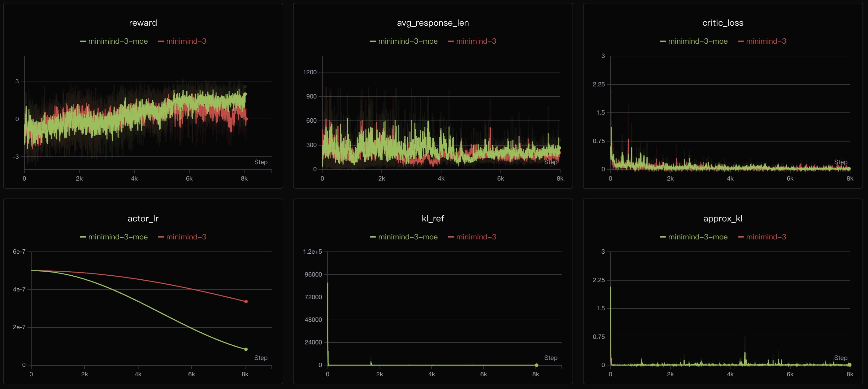This screenshot has width=868, height=389.
Task: Toggle minimind-3-moe legend in avg_response_len chart
Action: pyautogui.click(x=407, y=41)
